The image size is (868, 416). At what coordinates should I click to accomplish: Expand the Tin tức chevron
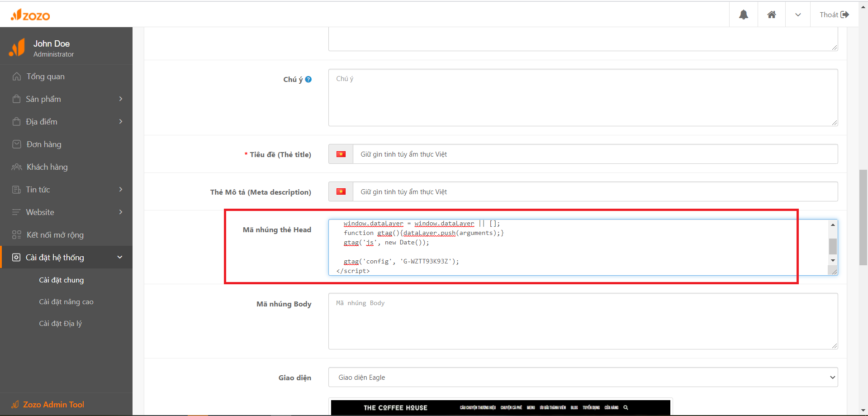point(121,189)
